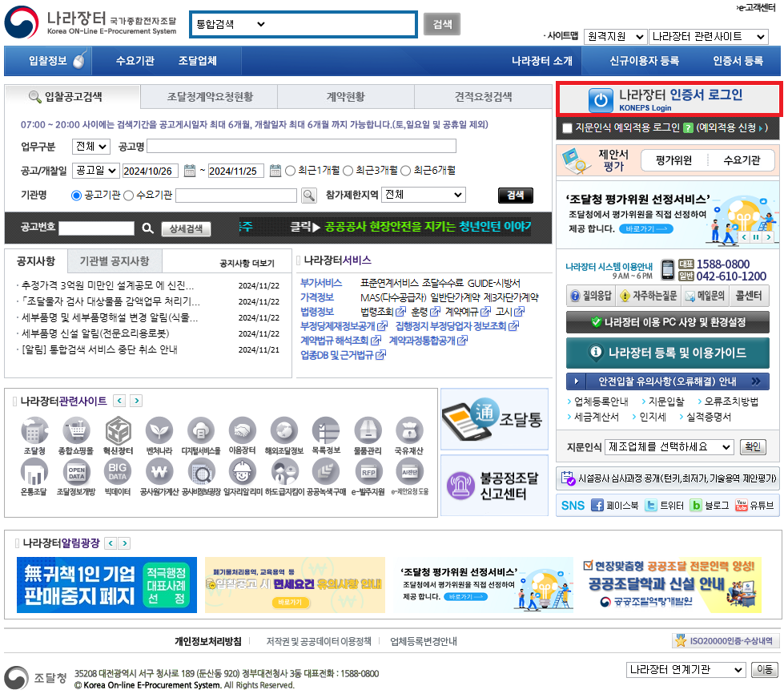Click the 공고번호 magnifier icon
This screenshot has width=784, height=694.
pyautogui.click(x=147, y=228)
